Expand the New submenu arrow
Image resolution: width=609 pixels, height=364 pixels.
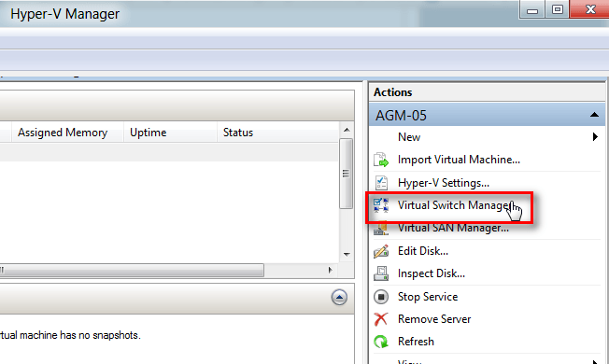pyautogui.click(x=595, y=136)
